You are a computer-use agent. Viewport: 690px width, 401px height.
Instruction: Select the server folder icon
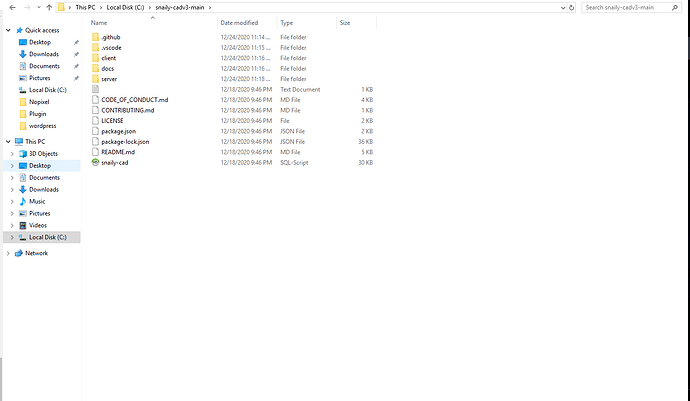95,79
